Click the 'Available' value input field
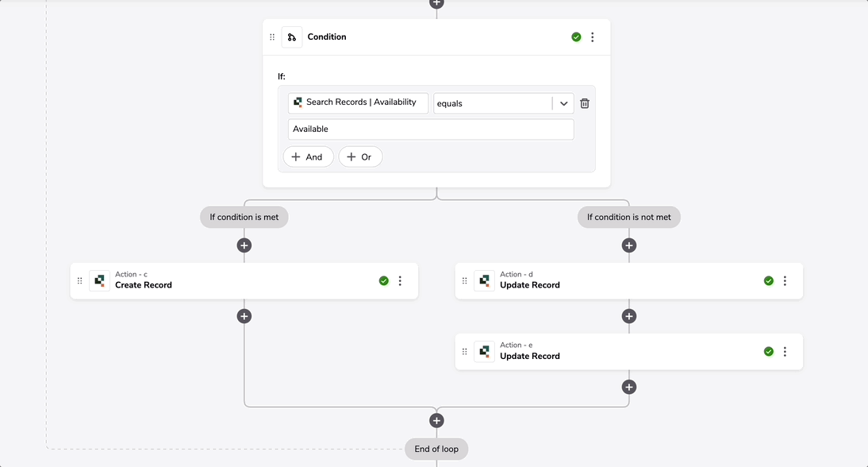The width and height of the screenshot is (868, 467). click(431, 129)
